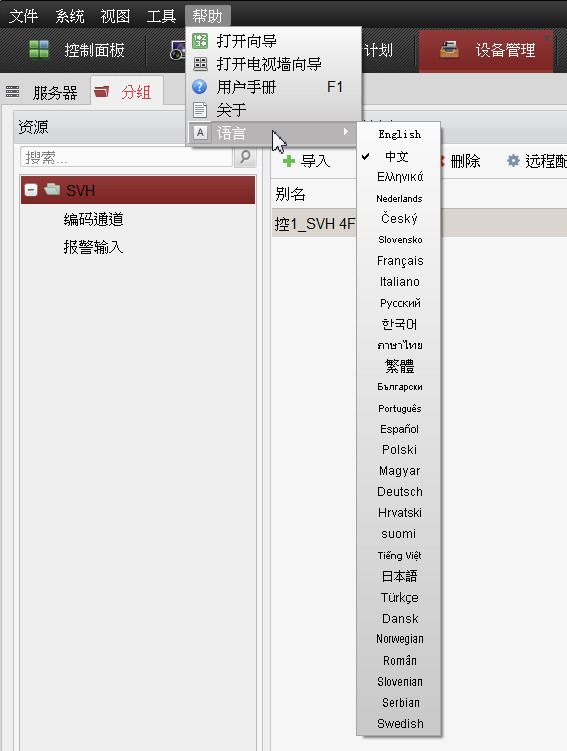This screenshot has width=567, height=751.
Task: Close the 帮助 menu
Action: pyautogui.click(x=207, y=16)
